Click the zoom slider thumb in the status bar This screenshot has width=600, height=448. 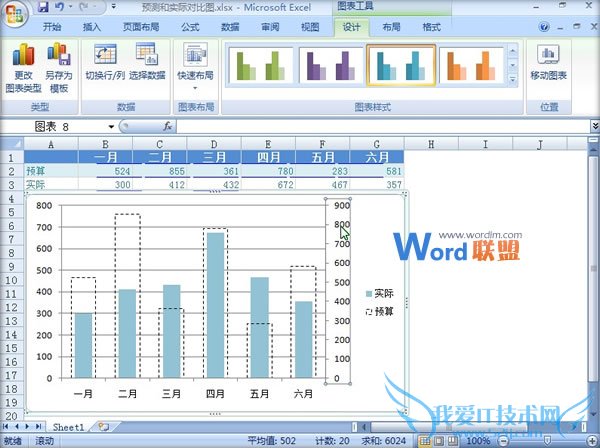tap(548, 441)
